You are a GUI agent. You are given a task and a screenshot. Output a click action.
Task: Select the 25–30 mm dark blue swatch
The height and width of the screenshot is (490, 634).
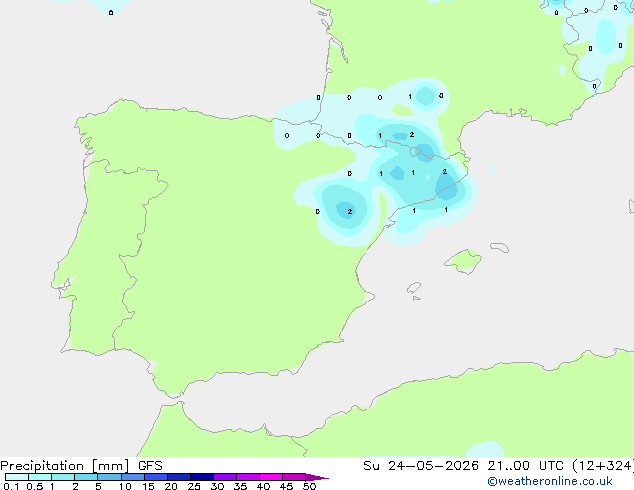(202, 477)
